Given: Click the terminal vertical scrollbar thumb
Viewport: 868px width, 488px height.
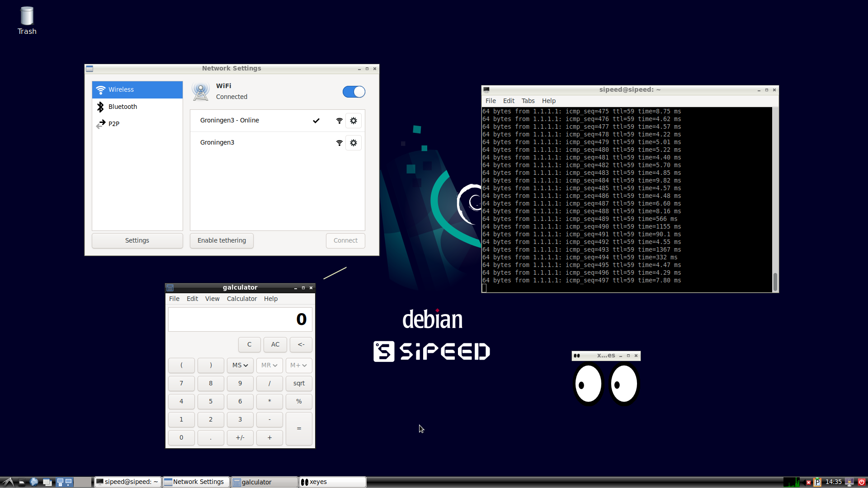Looking at the screenshot, I should tap(775, 282).
